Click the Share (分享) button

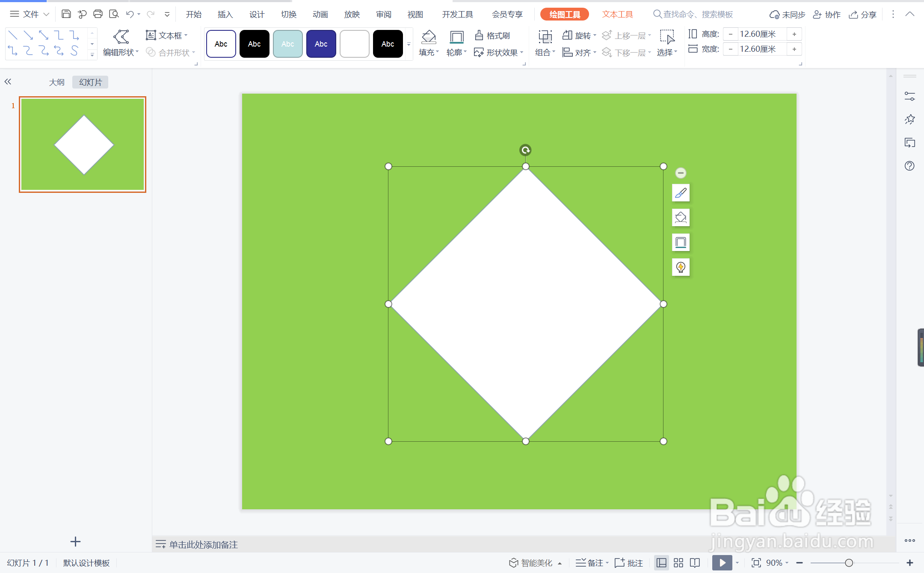[862, 15]
